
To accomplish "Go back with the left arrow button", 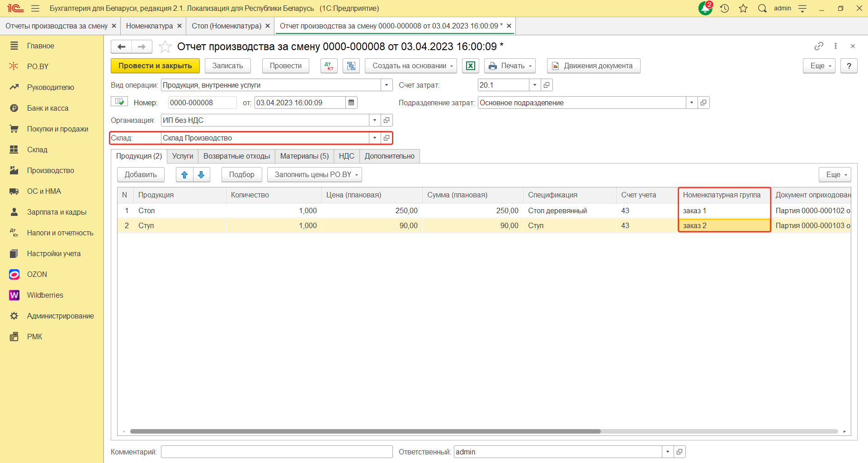I will tap(121, 47).
